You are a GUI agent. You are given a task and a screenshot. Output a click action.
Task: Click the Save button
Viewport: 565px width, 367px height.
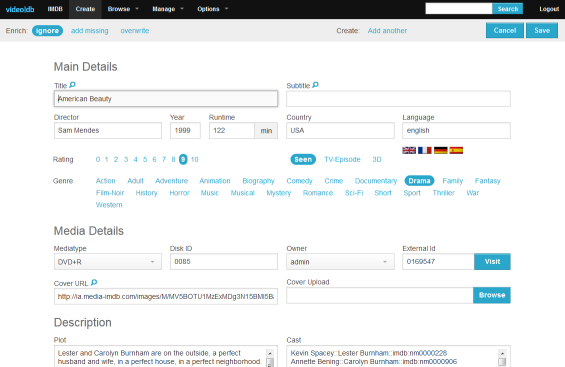tap(542, 31)
